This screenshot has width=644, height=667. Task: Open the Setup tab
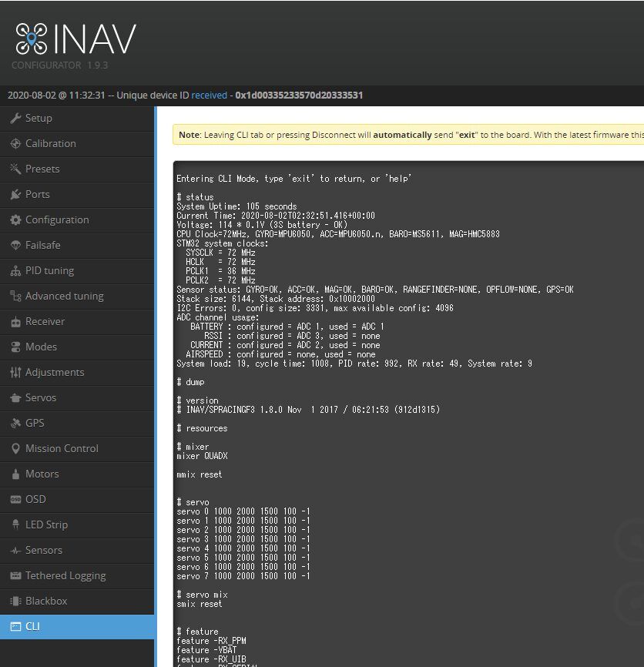coord(77,119)
